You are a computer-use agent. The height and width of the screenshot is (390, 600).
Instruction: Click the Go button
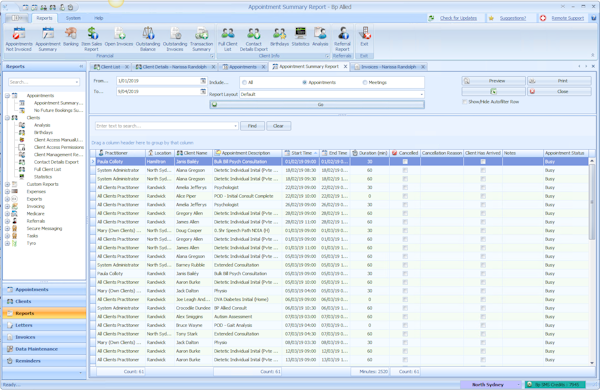click(x=317, y=104)
